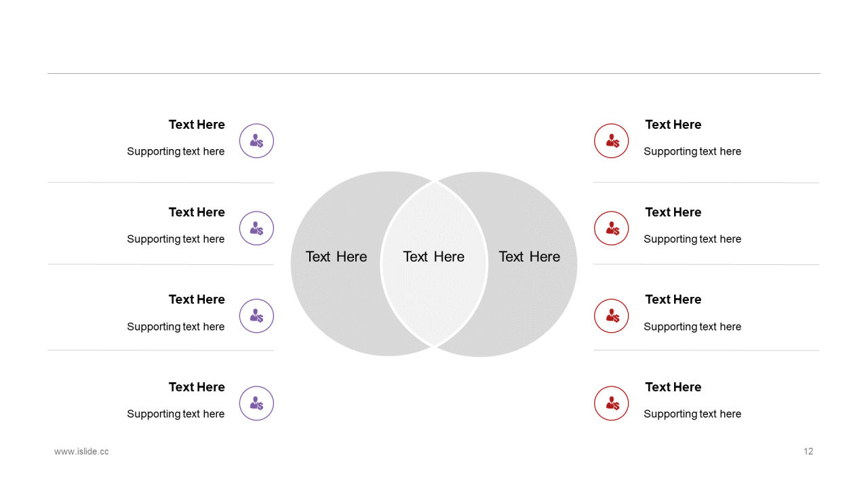Open the www.islide.cc link in footer
The height and width of the screenshot is (488, 868).
[x=81, y=451]
